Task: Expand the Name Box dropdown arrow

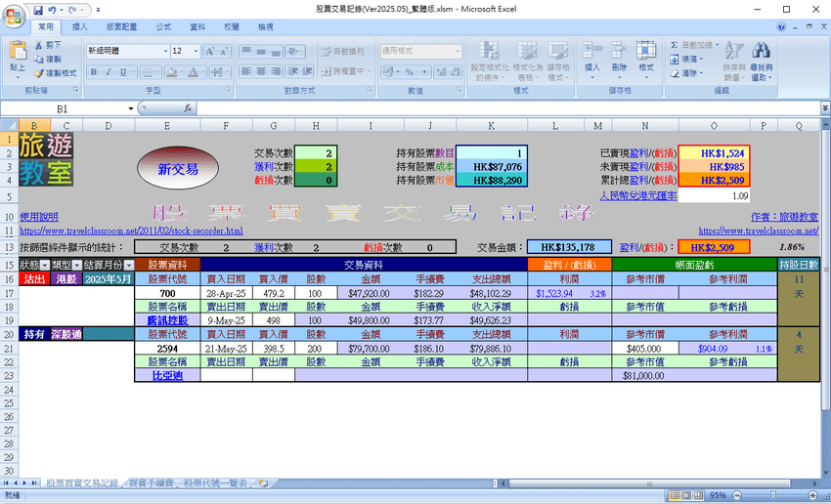Action: click(x=131, y=108)
